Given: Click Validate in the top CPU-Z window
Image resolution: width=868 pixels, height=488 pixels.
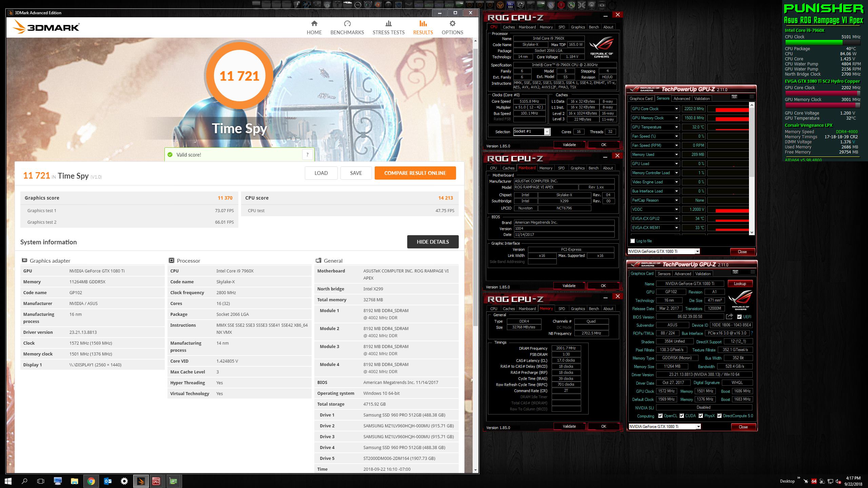Looking at the screenshot, I should click(x=569, y=145).
